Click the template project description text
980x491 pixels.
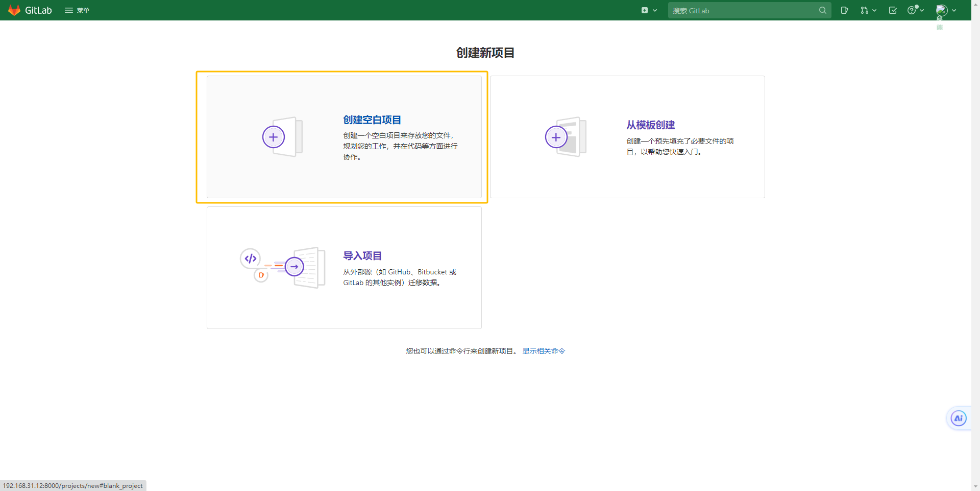pyautogui.click(x=680, y=146)
